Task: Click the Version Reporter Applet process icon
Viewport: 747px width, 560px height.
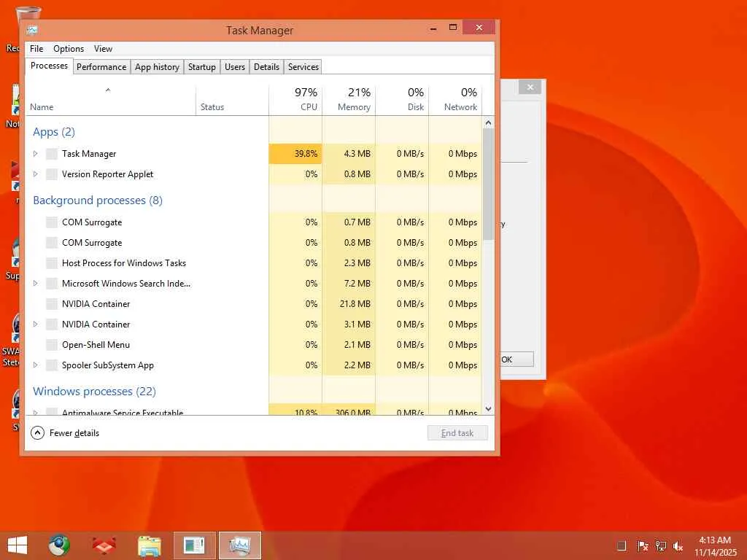Action: [52, 174]
